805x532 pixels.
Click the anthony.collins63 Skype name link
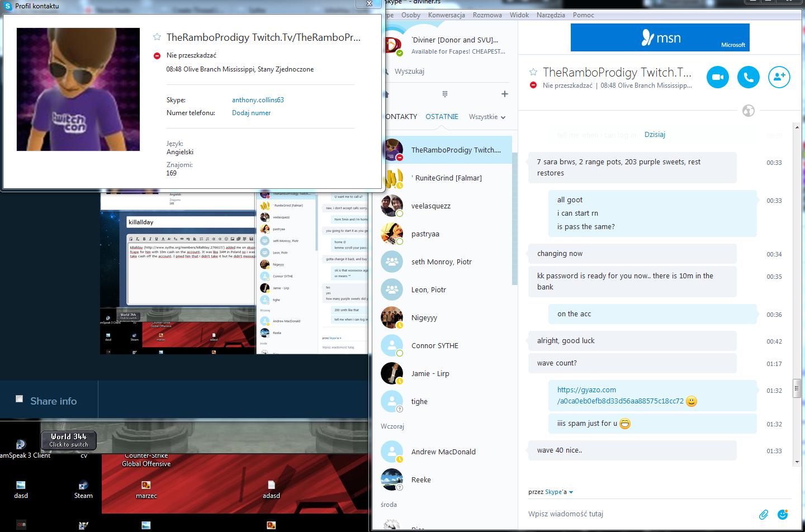coord(258,100)
